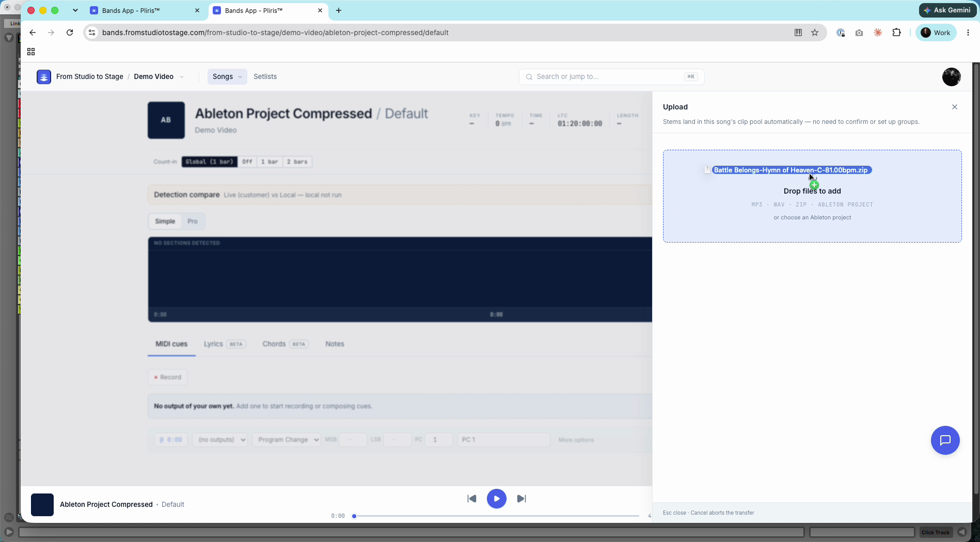Screen dimensions: 980x542
Task: Click From Studio to Stage breadcrumb
Action: coord(89,77)
